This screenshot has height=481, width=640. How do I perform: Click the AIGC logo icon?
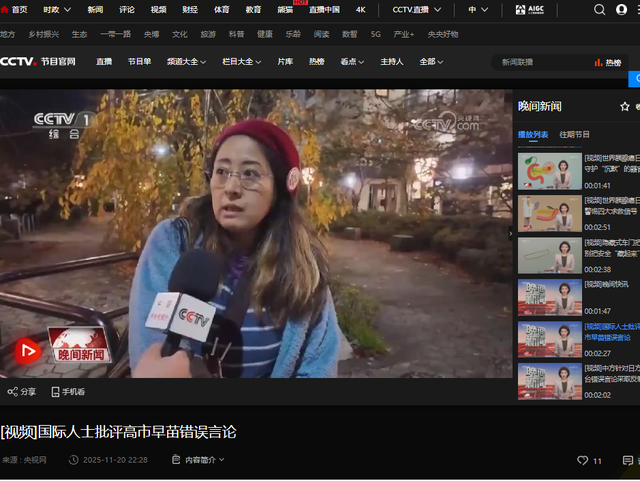tap(530, 9)
